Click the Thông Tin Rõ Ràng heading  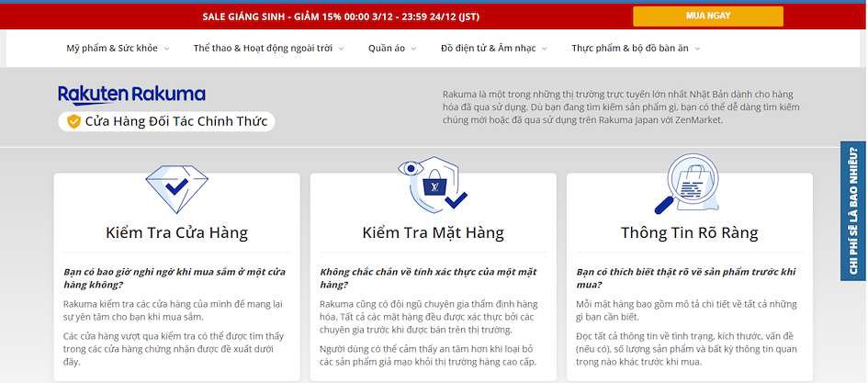(689, 232)
